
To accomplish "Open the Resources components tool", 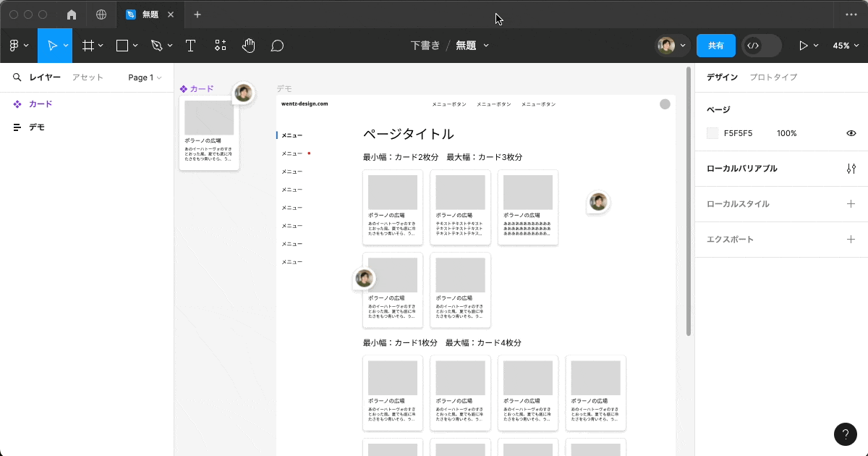I will (221, 46).
